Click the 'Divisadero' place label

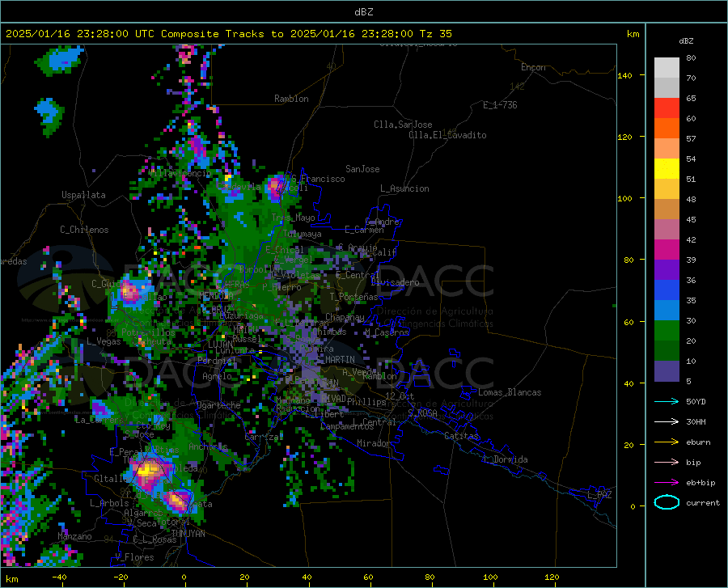click(395, 282)
